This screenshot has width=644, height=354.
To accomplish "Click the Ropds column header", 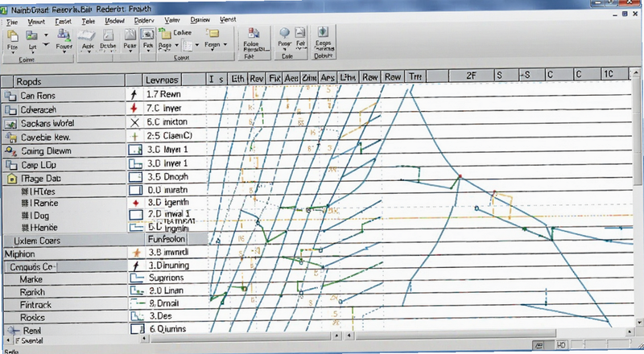I will coord(69,81).
